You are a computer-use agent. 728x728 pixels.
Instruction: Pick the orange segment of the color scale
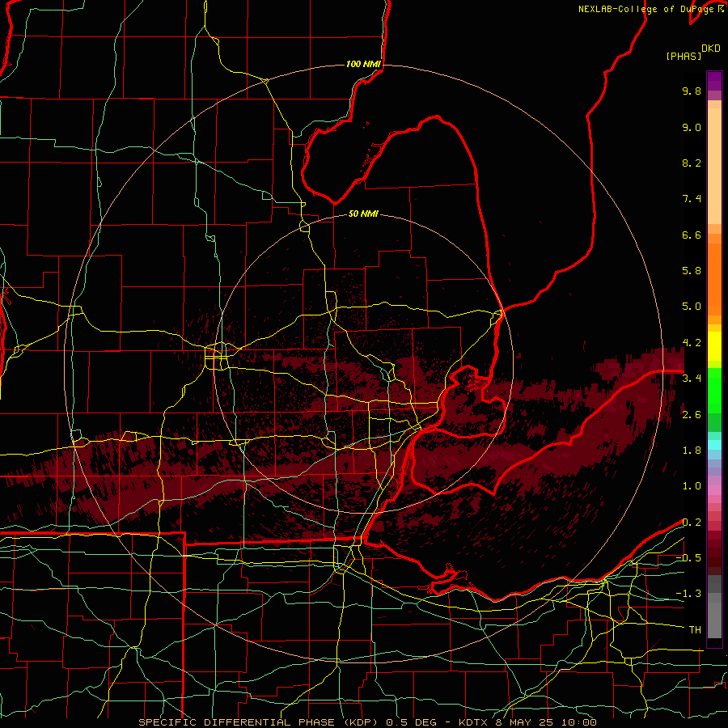tap(714, 280)
